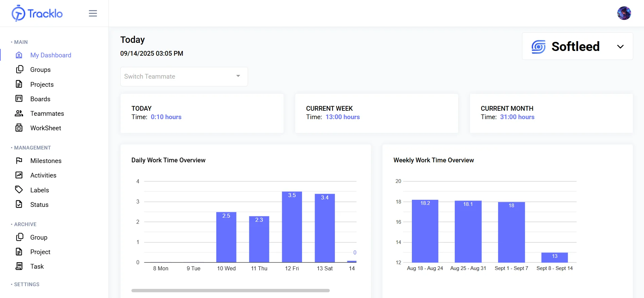Click the Groups sidebar icon

20,70
